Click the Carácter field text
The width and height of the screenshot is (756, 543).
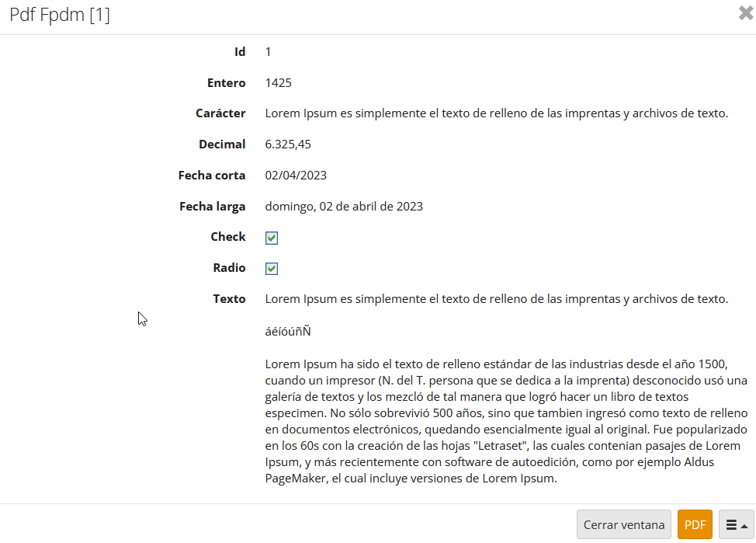(x=496, y=113)
